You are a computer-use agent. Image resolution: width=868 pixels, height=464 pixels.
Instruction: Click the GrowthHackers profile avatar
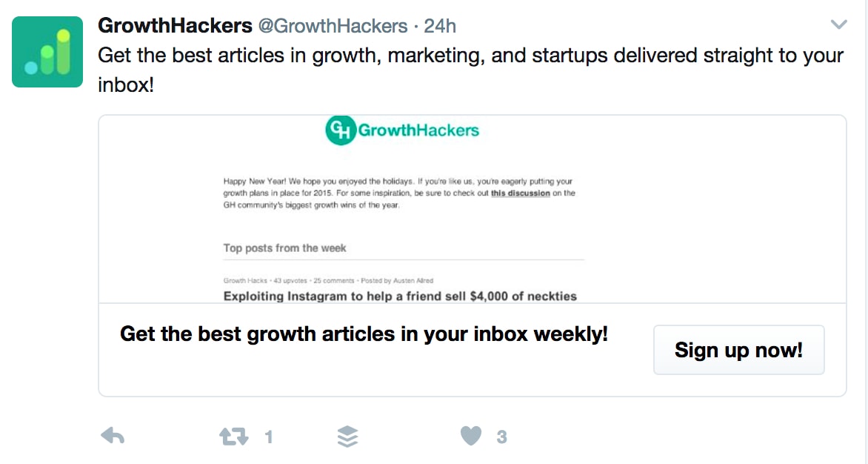tap(47, 52)
